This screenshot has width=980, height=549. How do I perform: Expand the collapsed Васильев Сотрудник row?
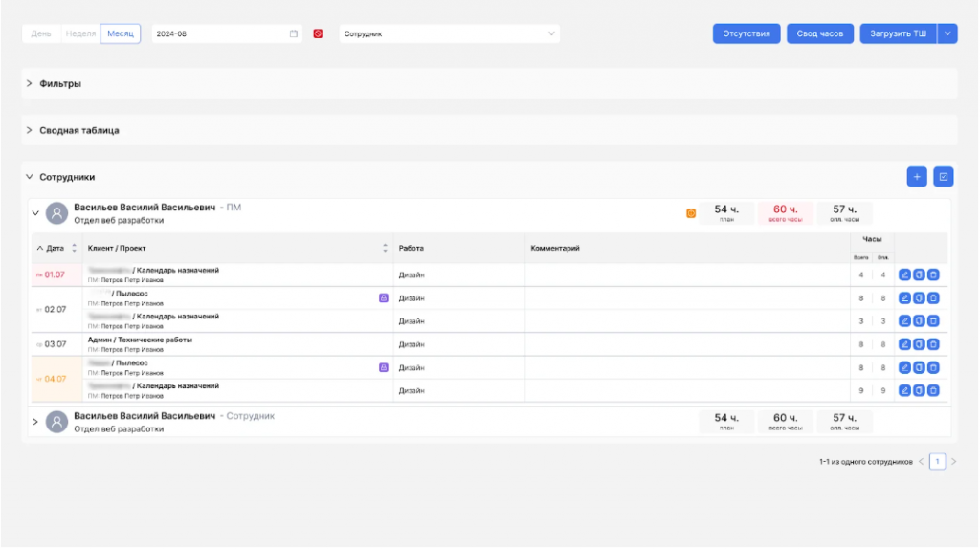click(x=35, y=422)
